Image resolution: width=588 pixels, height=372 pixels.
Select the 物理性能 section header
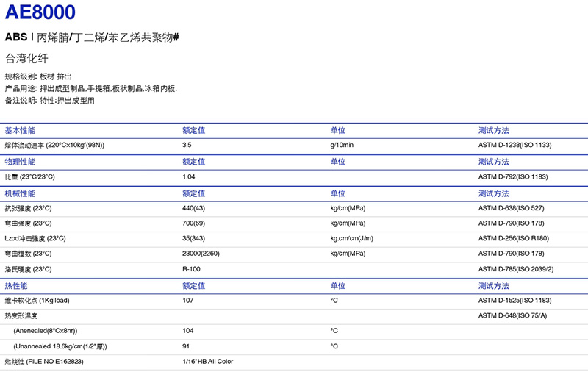[20, 162]
